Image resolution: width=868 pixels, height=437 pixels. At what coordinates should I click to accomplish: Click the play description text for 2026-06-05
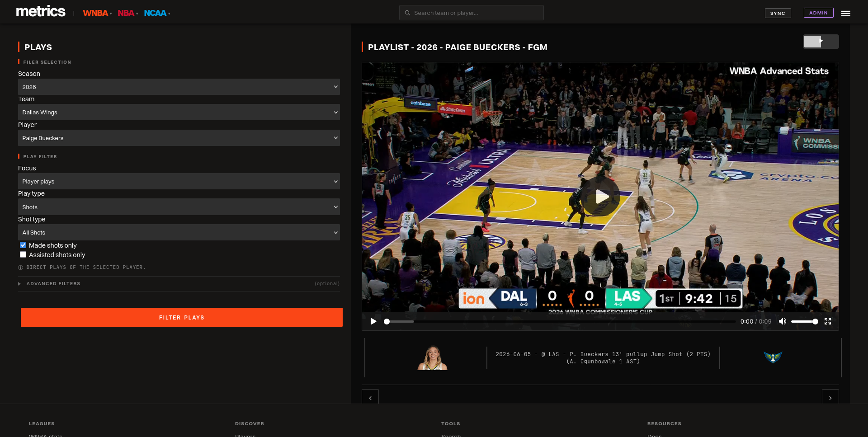point(603,357)
